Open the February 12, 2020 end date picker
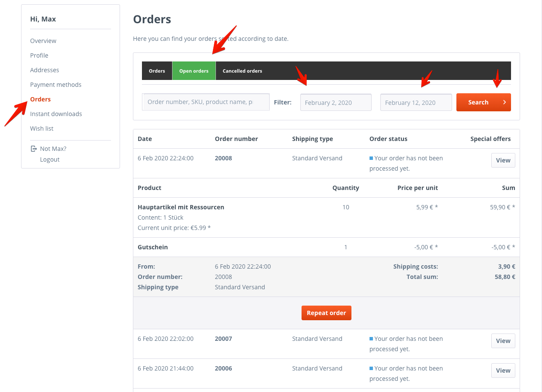 [416, 102]
